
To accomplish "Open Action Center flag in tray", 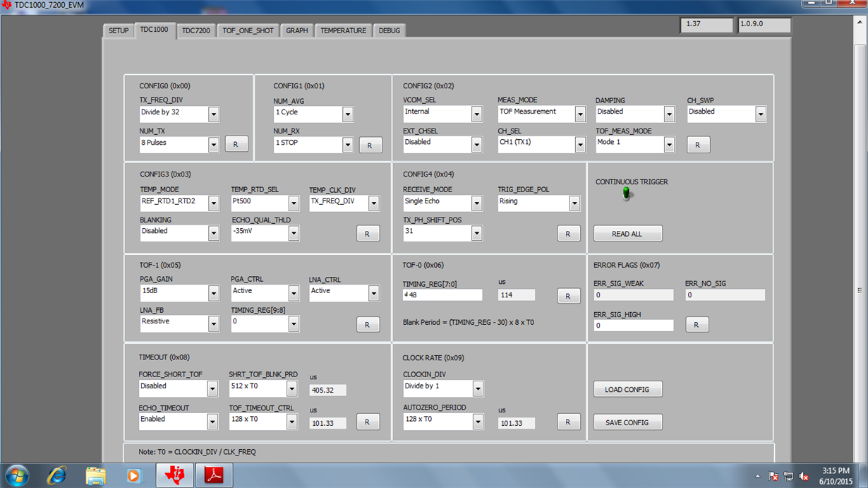I will [x=773, y=477].
